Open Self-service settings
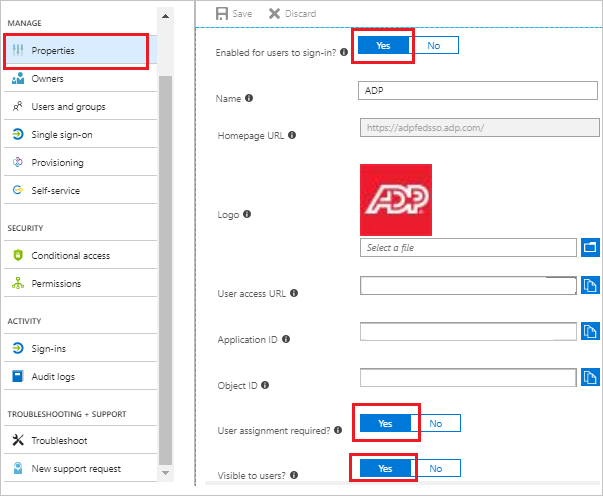 [x=80, y=190]
